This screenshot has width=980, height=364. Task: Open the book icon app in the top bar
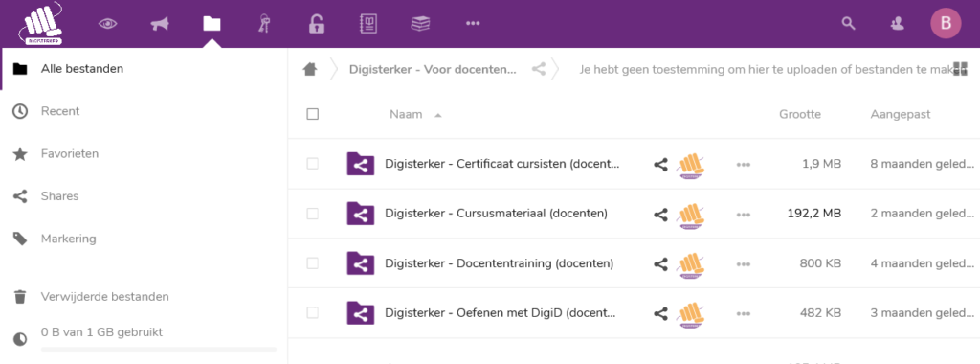pyautogui.click(x=368, y=24)
